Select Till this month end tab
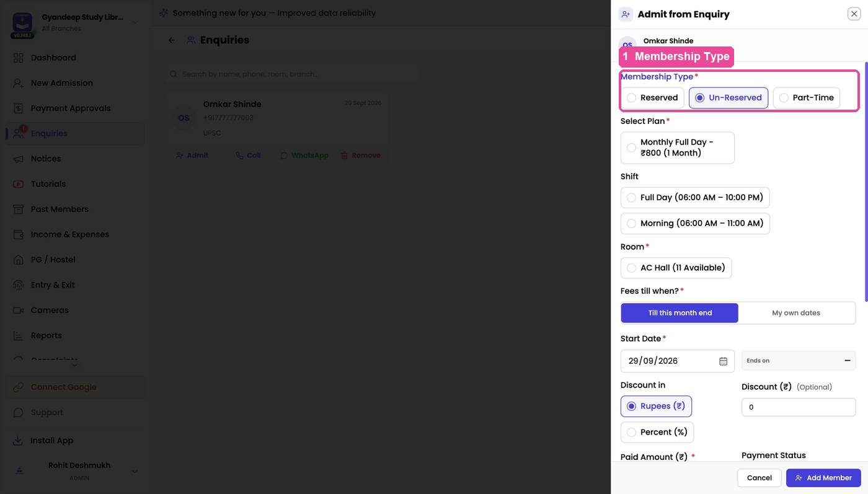This screenshot has height=494, width=868. [x=680, y=313]
